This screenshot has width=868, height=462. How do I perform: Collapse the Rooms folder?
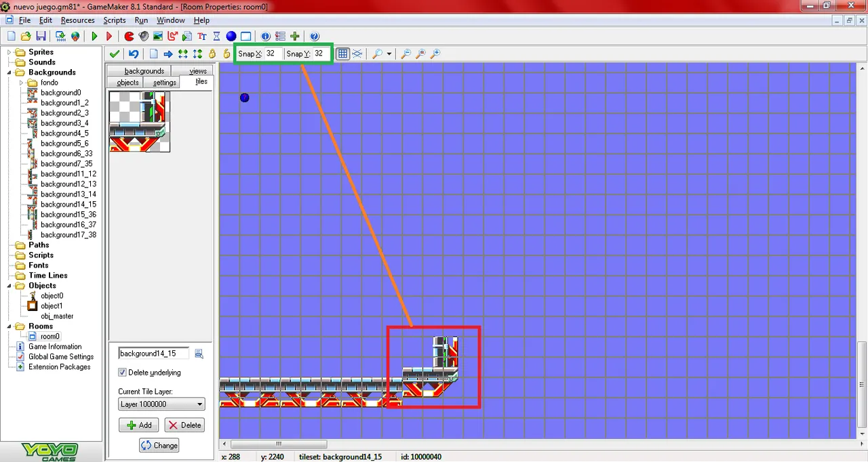click(x=9, y=327)
